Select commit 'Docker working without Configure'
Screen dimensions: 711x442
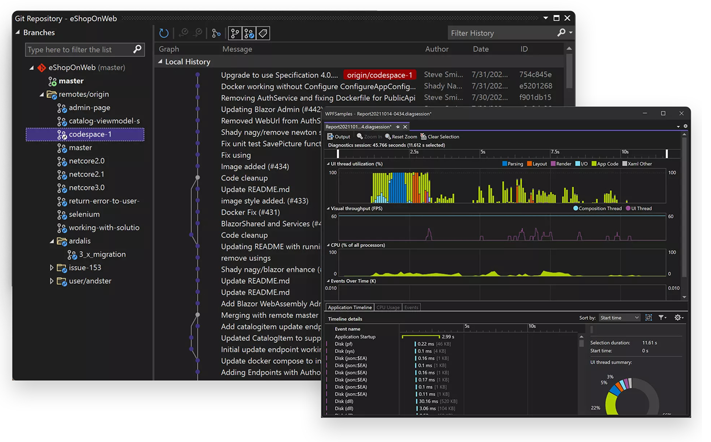(x=318, y=87)
